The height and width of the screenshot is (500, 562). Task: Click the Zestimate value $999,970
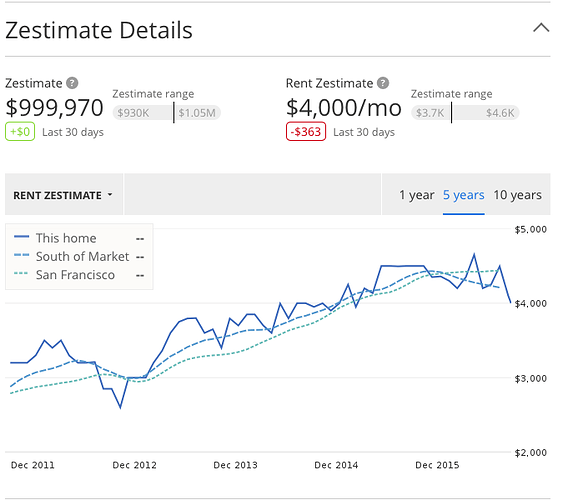pos(54,108)
